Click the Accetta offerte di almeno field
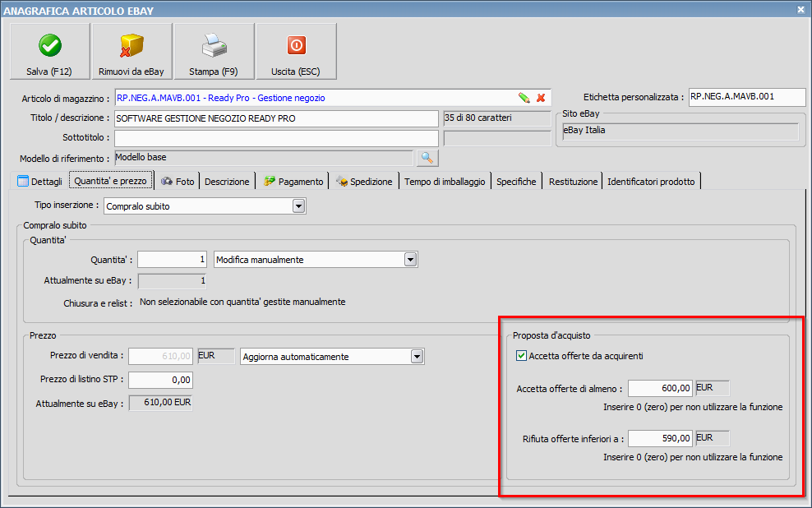The width and height of the screenshot is (812, 508). pos(660,388)
